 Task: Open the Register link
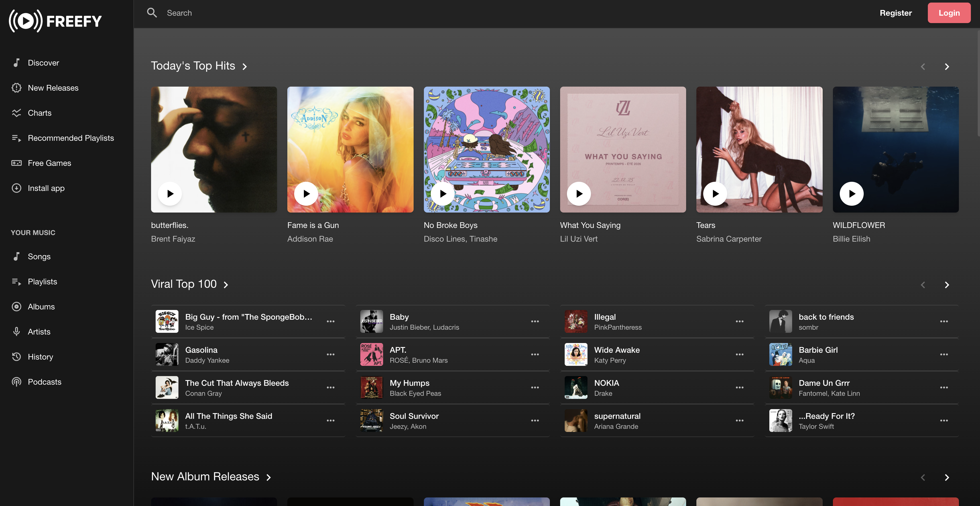point(896,13)
